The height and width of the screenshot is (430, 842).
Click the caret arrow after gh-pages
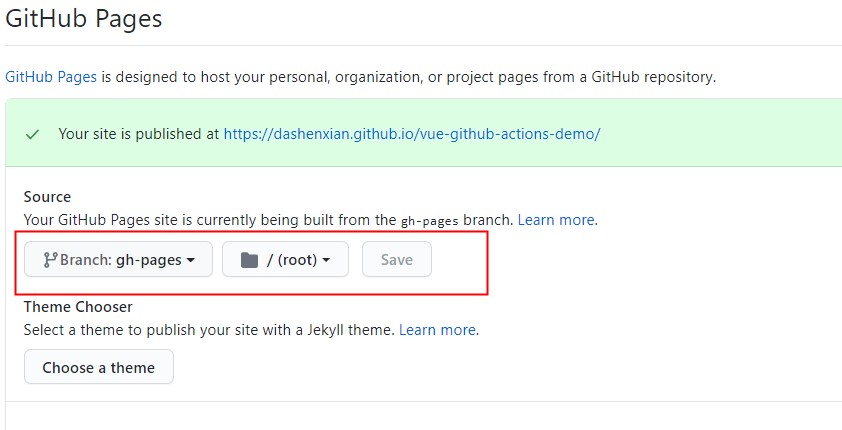[191, 261]
